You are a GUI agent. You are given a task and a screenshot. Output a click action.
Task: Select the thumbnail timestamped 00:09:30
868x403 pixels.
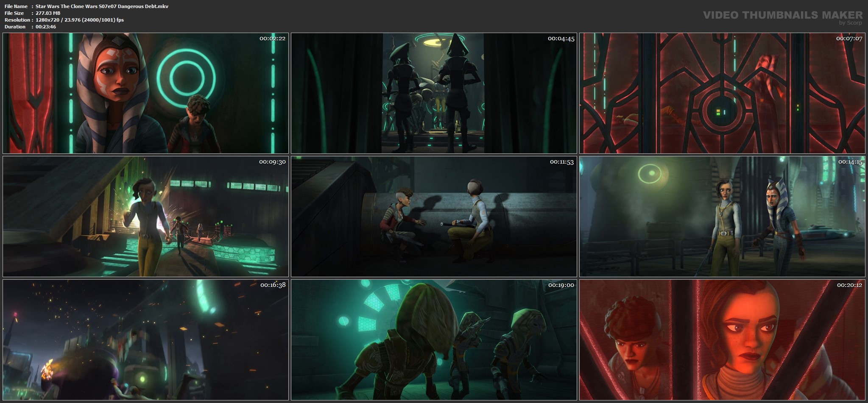(x=145, y=217)
